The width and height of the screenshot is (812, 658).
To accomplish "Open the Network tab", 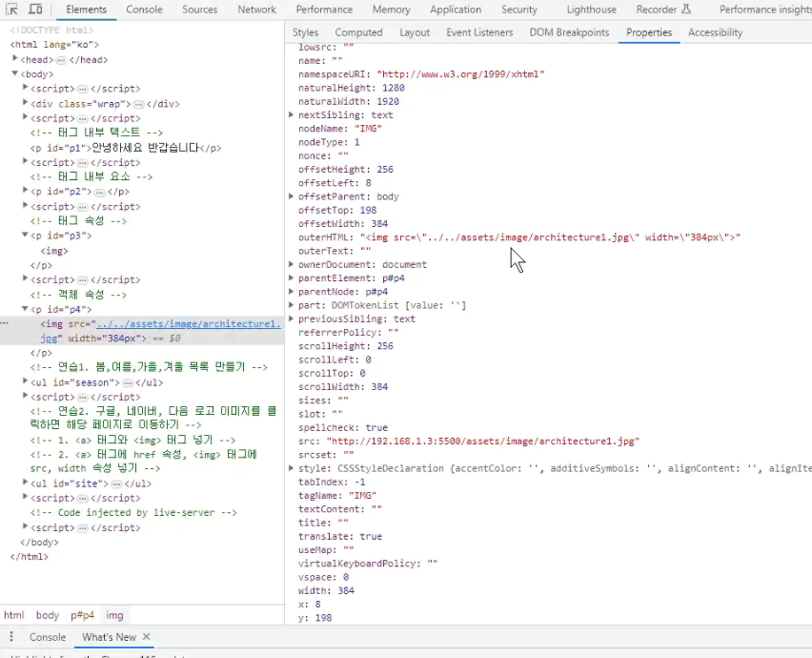I will (257, 10).
